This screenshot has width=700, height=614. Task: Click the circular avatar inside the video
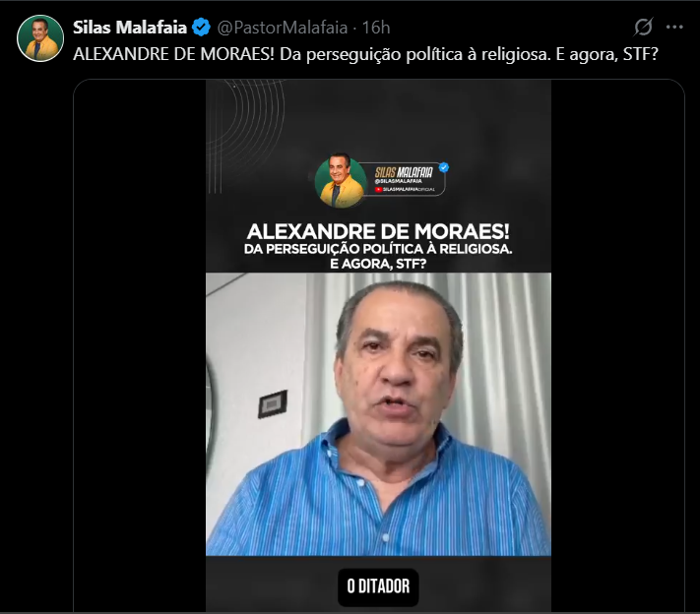(341, 181)
